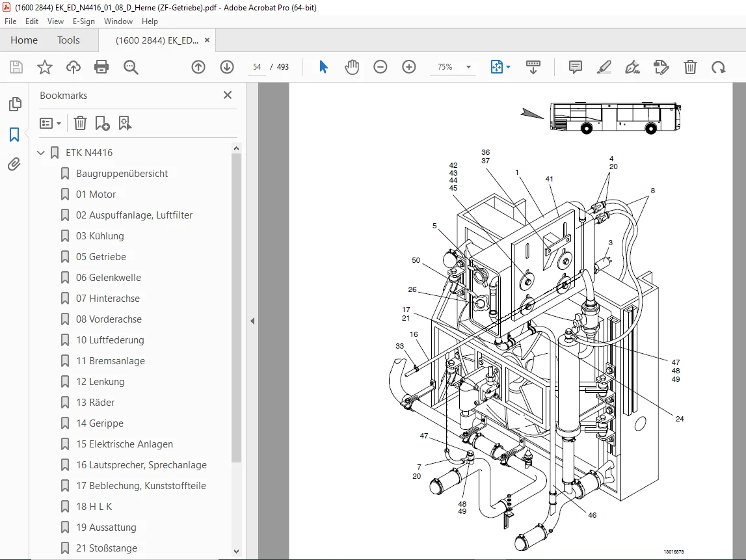Go to 18 H L K bookmark

pyautogui.click(x=94, y=507)
